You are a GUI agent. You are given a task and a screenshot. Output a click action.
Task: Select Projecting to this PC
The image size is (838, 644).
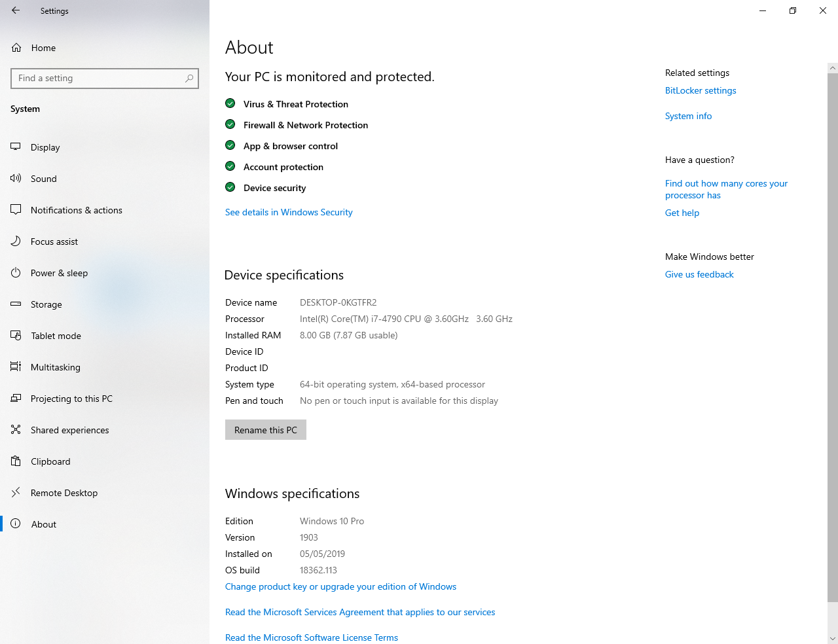click(x=105, y=399)
